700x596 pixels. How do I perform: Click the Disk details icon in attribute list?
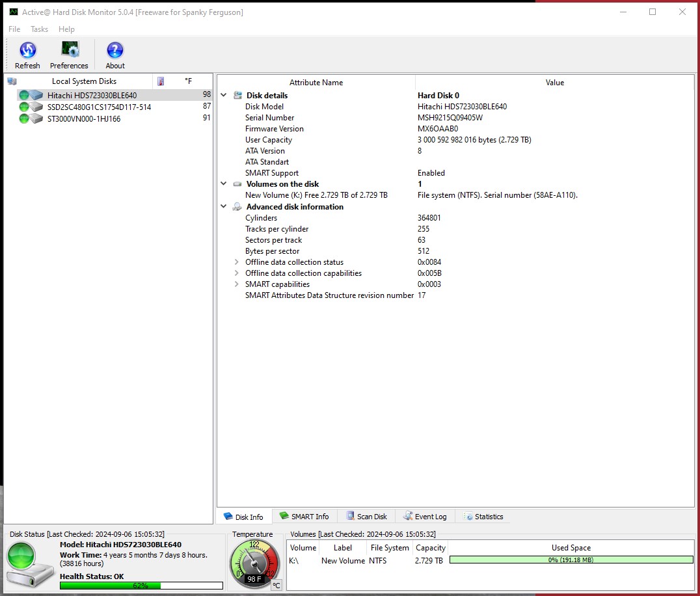click(x=237, y=96)
